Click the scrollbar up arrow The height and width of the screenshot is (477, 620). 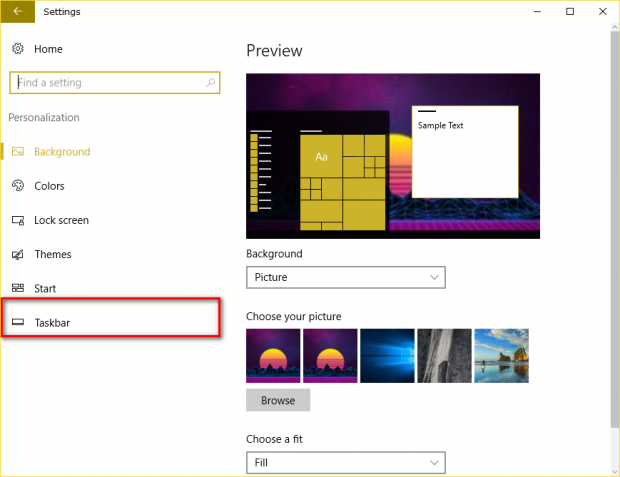point(615,27)
